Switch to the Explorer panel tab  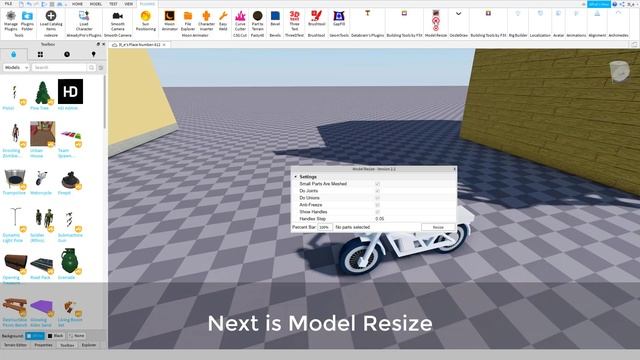pyautogui.click(x=89, y=345)
